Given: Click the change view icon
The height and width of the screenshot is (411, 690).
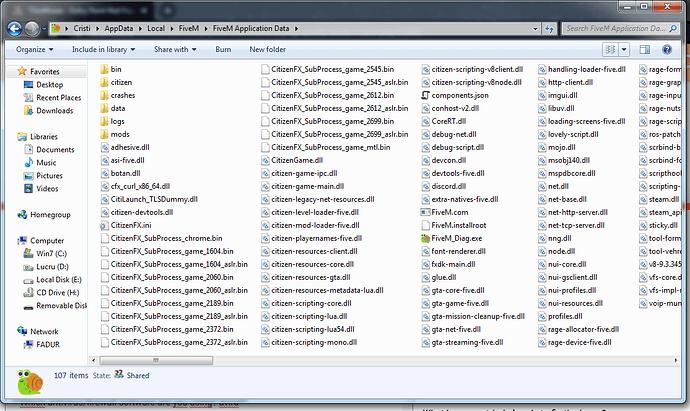Looking at the screenshot, I should pos(610,49).
